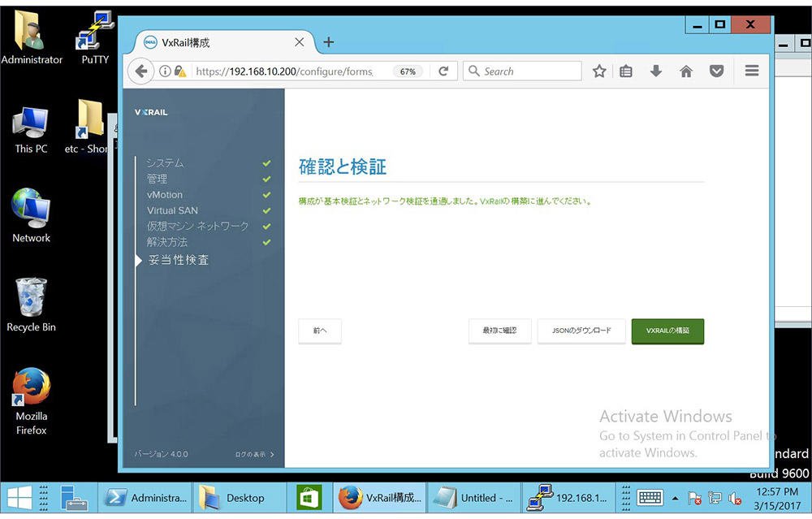The height and width of the screenshot is (519, 812).
Task: Switch to 192.168.1 PuTTY taskbar item
Action: [x=568, y=498]
